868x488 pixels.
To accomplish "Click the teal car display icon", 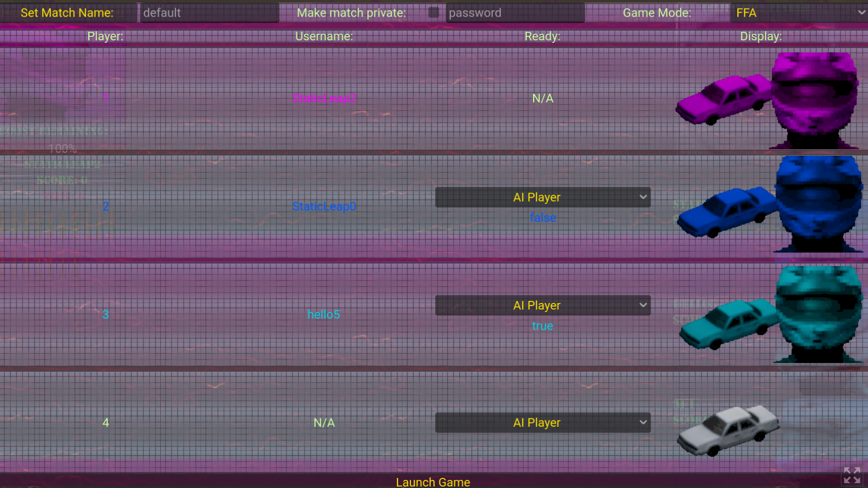I will (x=728, y=324).
